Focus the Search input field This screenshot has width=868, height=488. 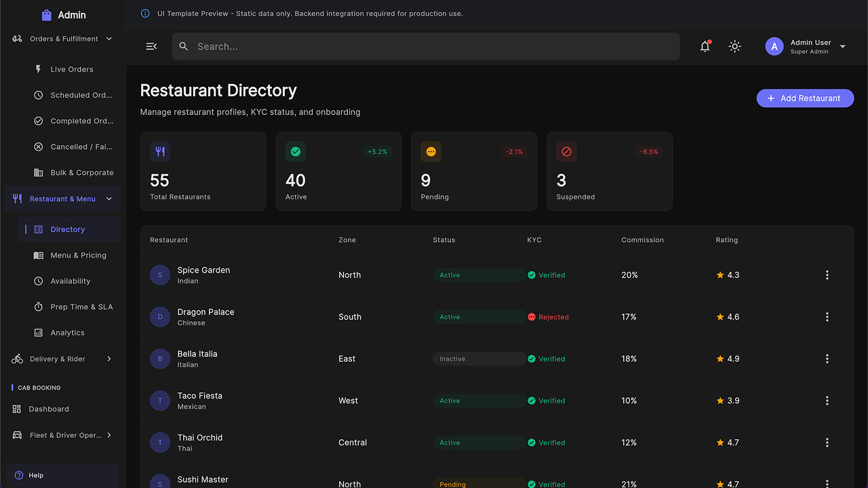pyautogui.click(x=426, y=46)
